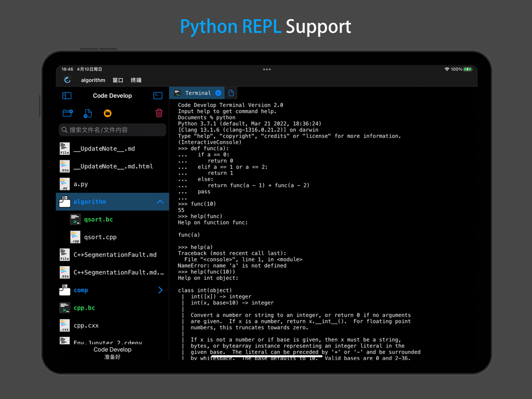The width and height of the screenshot is (532, 399).
Task: Open qsort.bc file
Action: pyautogui.click(x=112, y=219)
